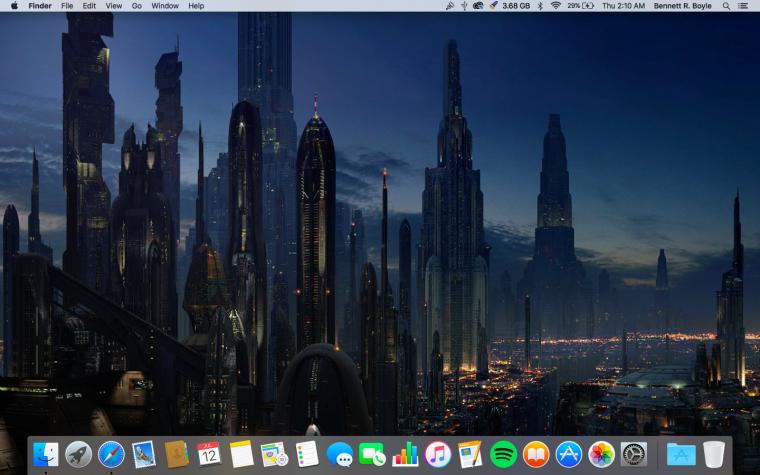Open the Help menu

pyautogui.click(x=196, y=6)
